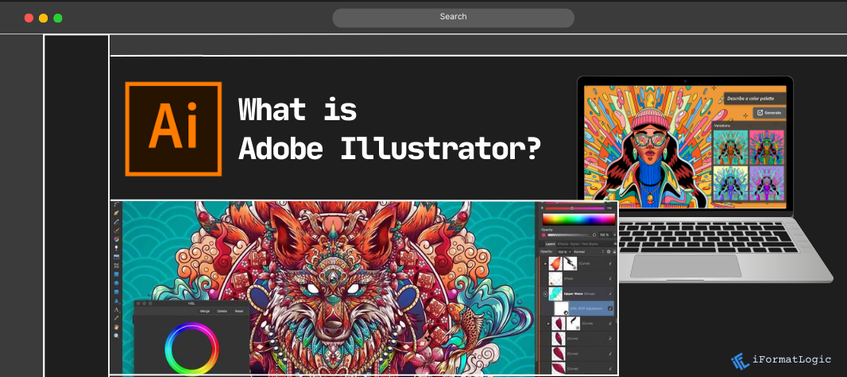The height and width of the screenshot is (377, 847).
Task: Collapse the Upper Mane group
Action: coord(546,294)
